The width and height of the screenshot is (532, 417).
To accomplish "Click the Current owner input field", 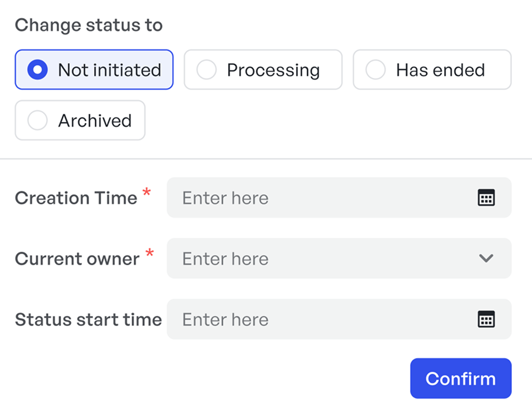I will (316, 259).
